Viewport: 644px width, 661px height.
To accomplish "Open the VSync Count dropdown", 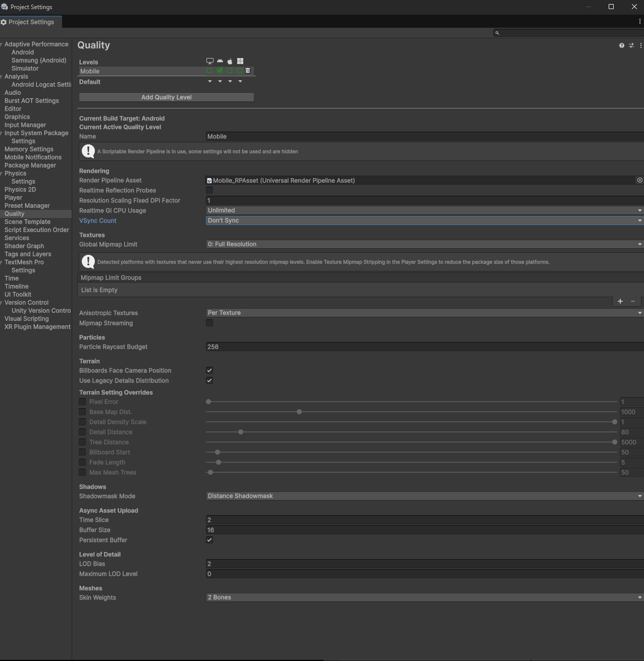I will coord(424,221).
